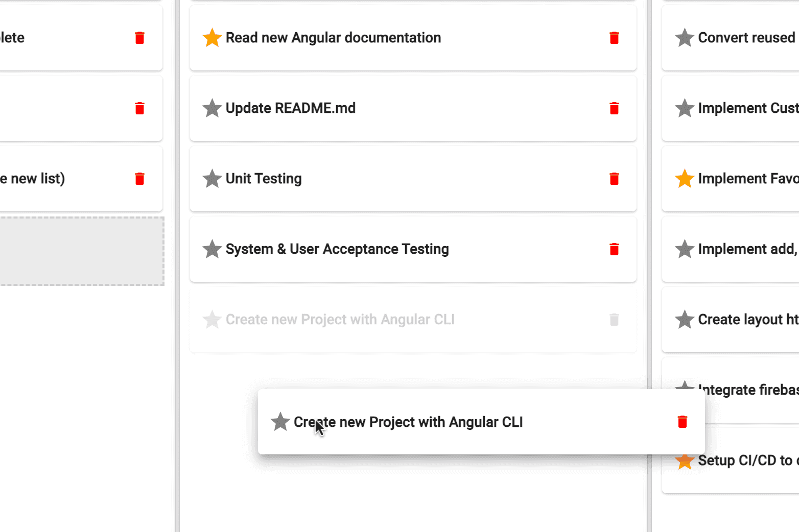Star the "Implement add" task
This screenshot has height=532, width=799.
[x=685, y=249]
